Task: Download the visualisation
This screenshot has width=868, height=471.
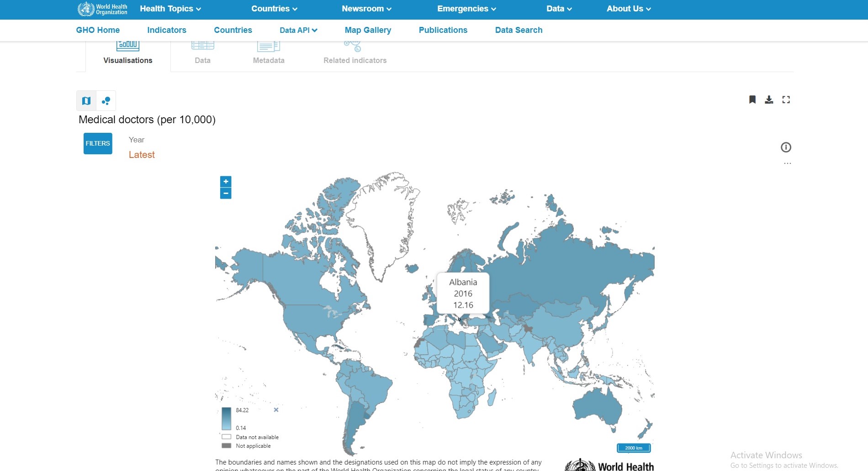Action: point(769,99)
